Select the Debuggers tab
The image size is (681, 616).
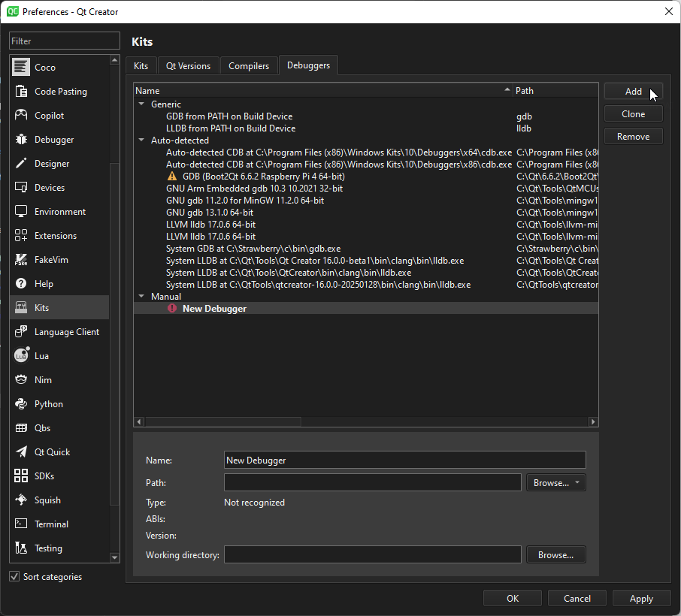point(308,65)
